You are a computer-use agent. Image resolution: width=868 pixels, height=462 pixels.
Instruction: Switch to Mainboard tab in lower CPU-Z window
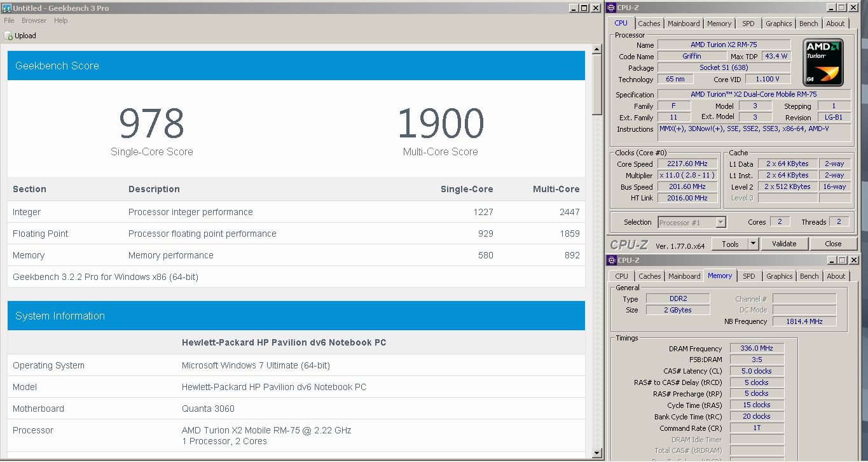coord(684,276)
